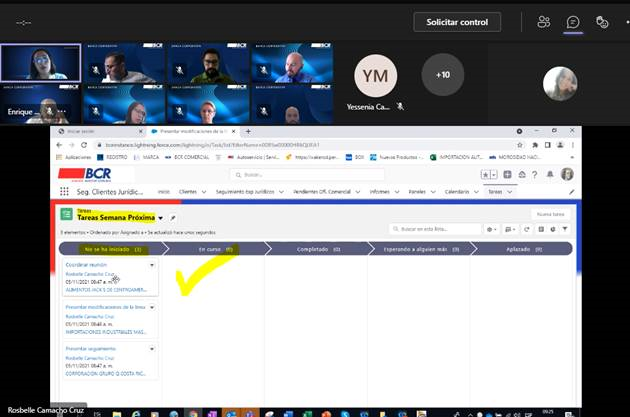
Task: Open the favorites list dropdown arrow
Action: (x=494, y=174)
